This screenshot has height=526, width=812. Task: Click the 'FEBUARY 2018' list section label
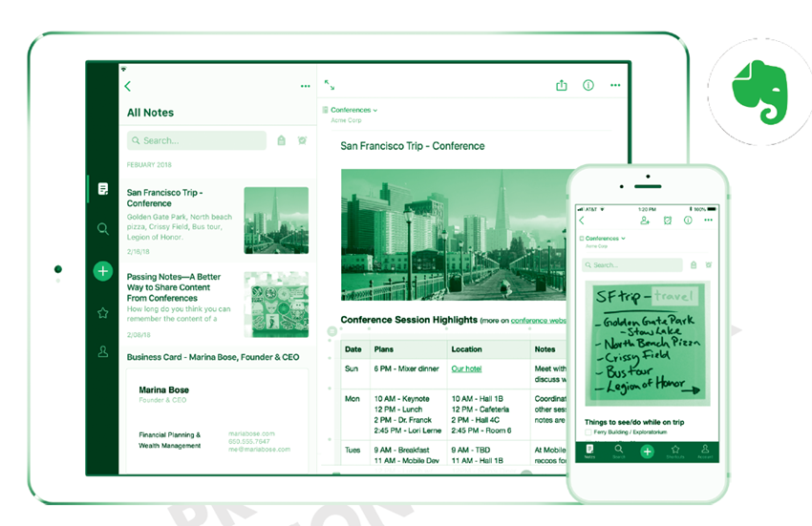(149, 164)
